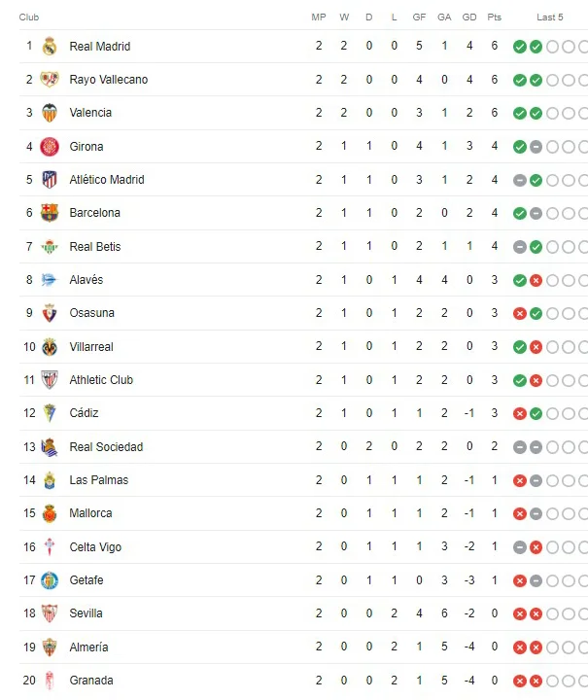Click the Valencia bat crest icon
The image size is (588, 700).
click(50, 113)
